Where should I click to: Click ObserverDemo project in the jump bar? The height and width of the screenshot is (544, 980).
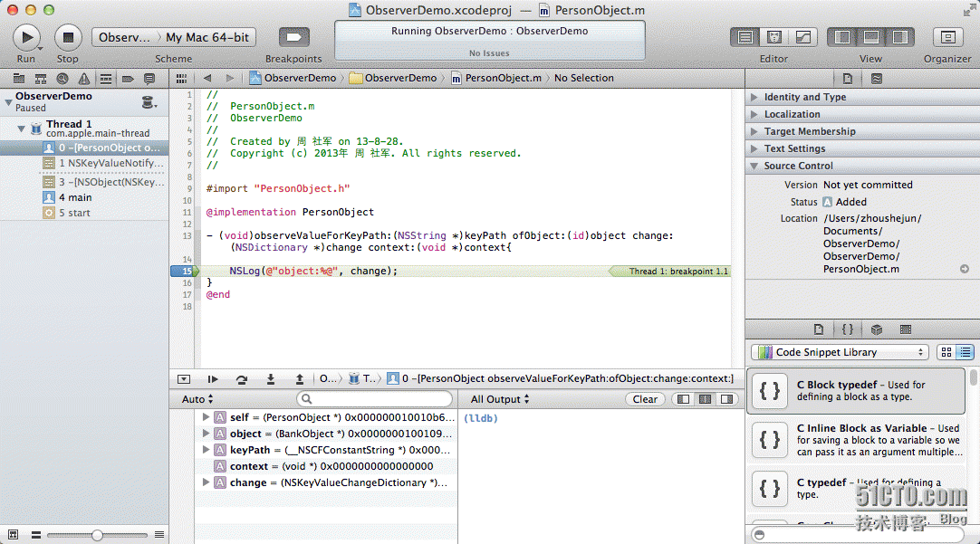point(293,78)
